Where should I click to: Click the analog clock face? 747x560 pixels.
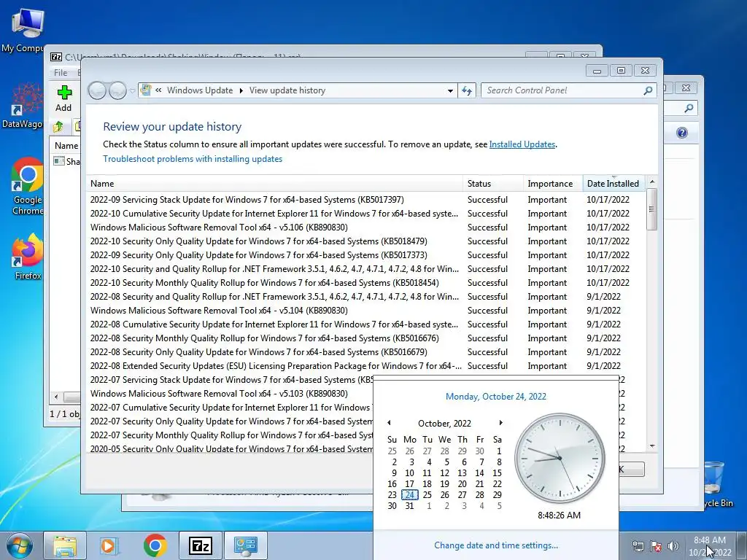click(560, 458)
